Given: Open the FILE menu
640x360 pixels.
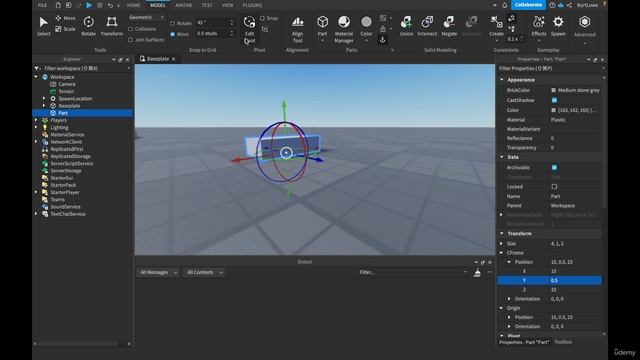Looking at the screenshot, I should pos(42,5).
